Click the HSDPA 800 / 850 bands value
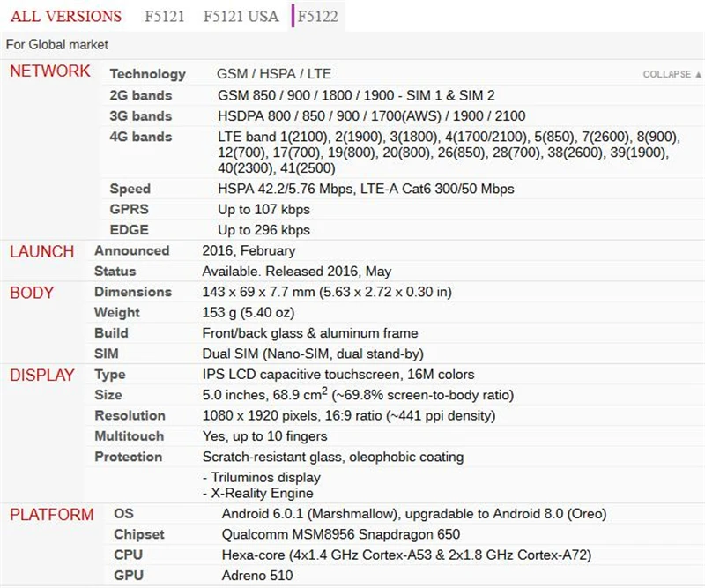Viewport: 705px width, 588px height. pyautogui.click(x=371, y=116)
